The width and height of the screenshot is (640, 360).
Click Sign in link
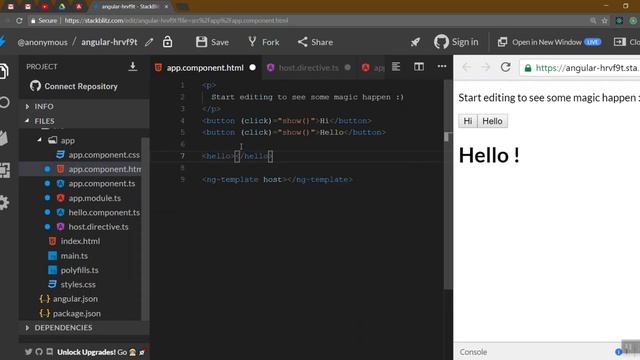pyautogui.click(x=465, y=42)
